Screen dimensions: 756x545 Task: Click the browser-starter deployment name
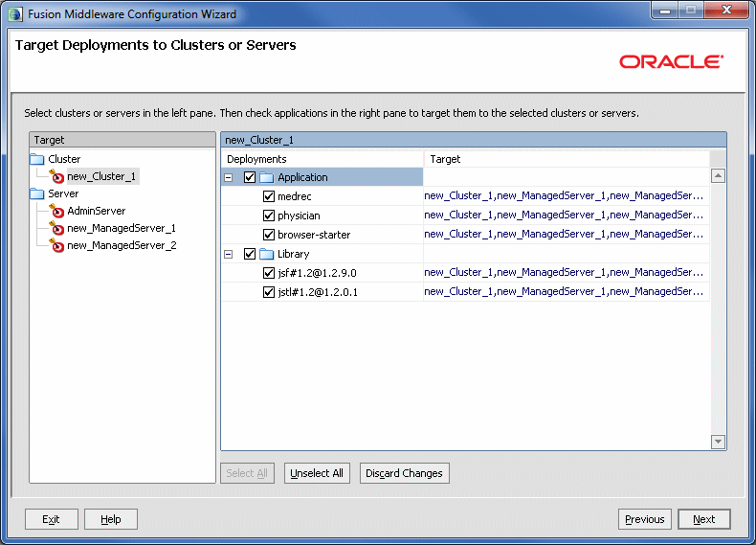(314, 235)
